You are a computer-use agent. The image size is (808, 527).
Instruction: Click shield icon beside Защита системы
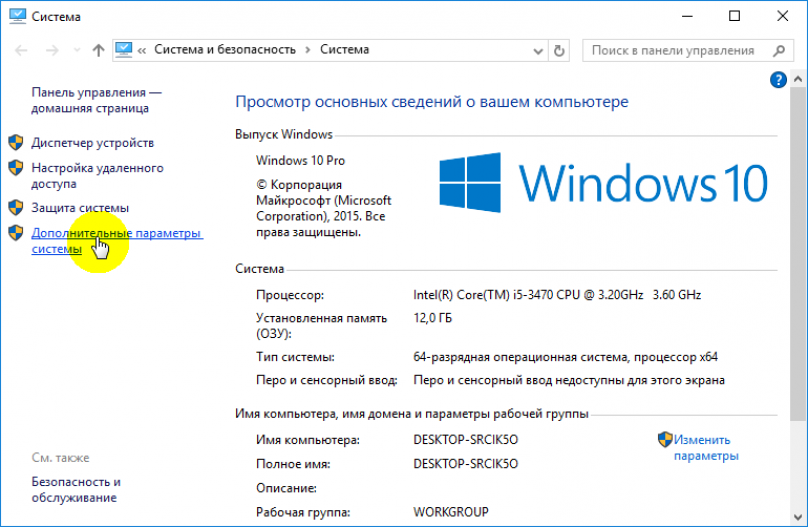click(x=16, y=208)
